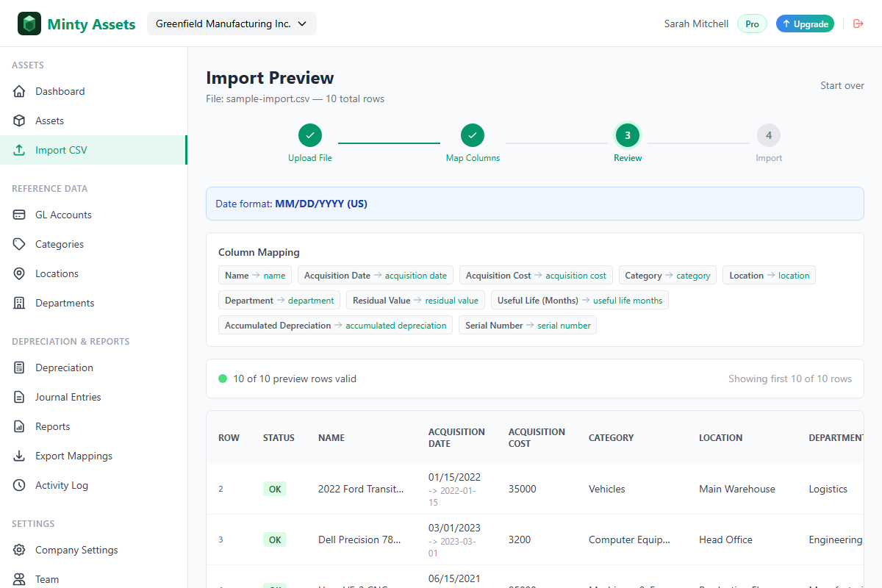Click the date format MM/DD/YYYY (US) text
The width and height of the screenshot is (882, 588).
coord(321,204)
